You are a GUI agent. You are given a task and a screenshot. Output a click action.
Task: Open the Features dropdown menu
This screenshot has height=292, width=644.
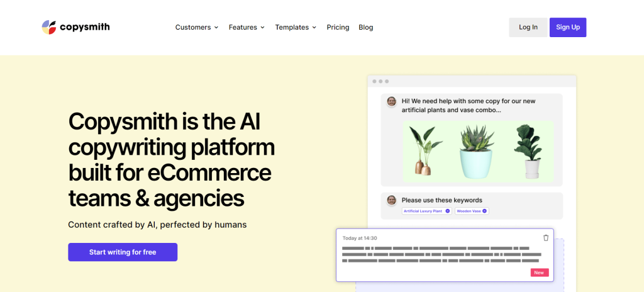coord(247,27)
